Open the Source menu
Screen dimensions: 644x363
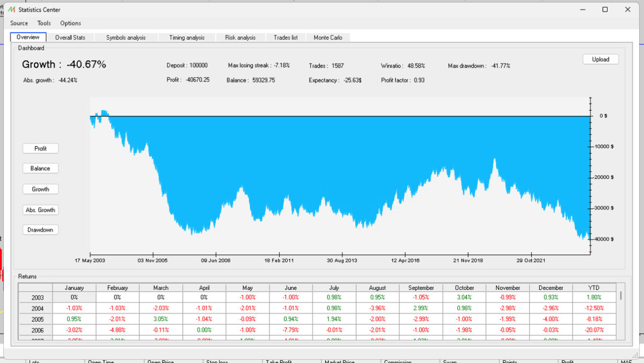[19, 23]
